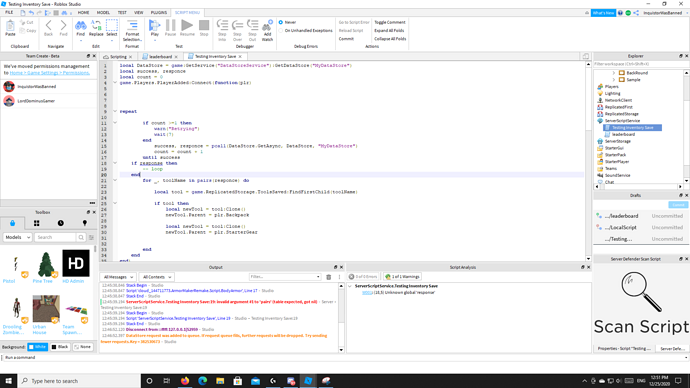Open the VIEW ribbon tab

(139, 13)
